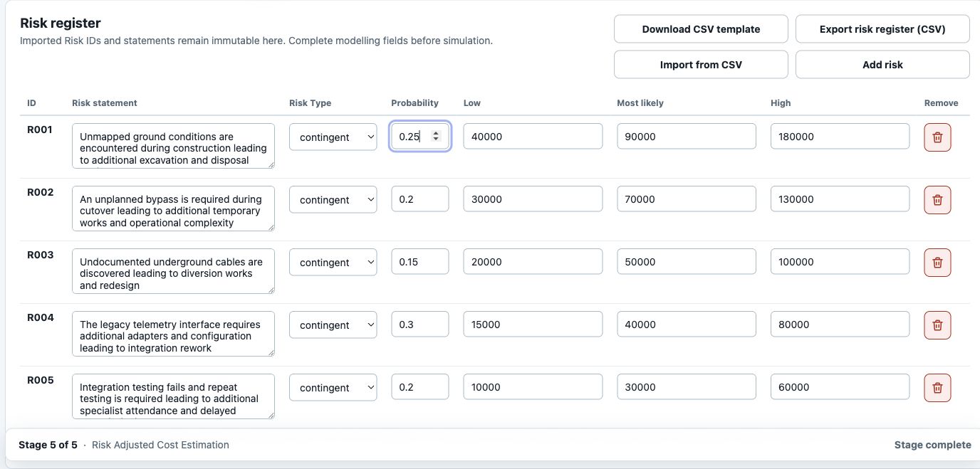This screenshot has height=469, width=980.
Task: Click the Probability column header
Action: 415,103
